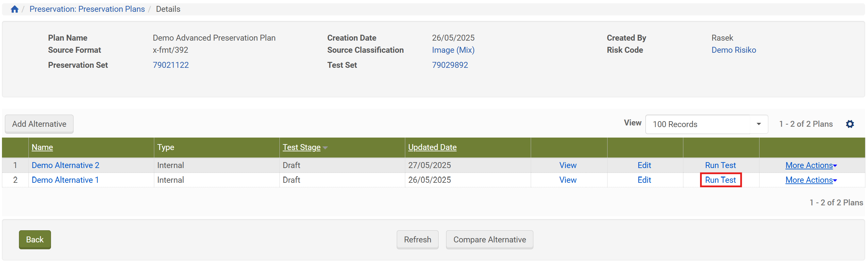This screenshot has width=868, height=264.
Task: Sort table by Updated Date column
Action: [x=432, y=147]
